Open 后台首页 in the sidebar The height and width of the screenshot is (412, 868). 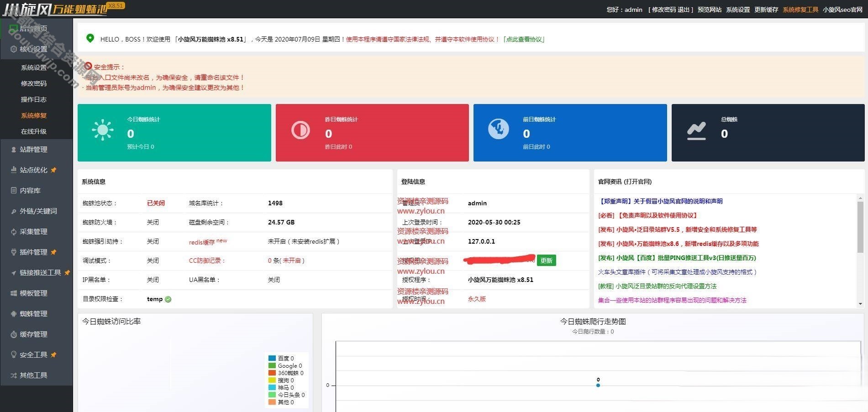pyautogui.click(x=37, y=28)
